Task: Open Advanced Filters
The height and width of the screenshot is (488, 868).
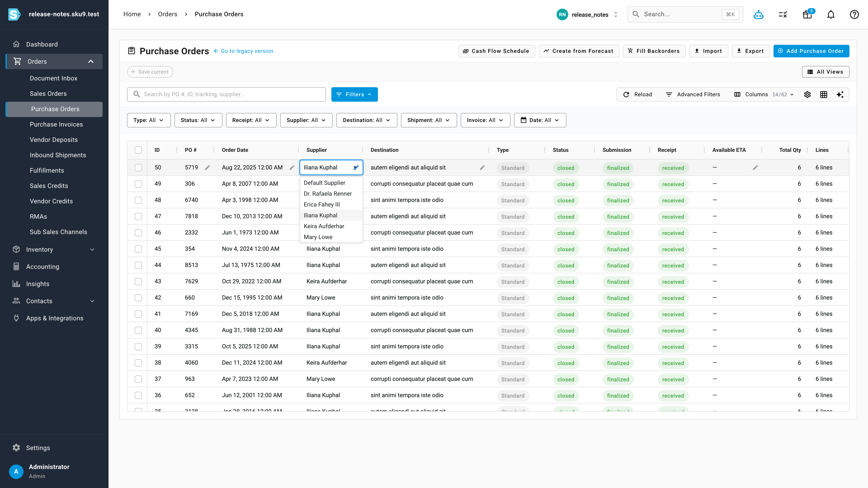Action: point(693,95)
